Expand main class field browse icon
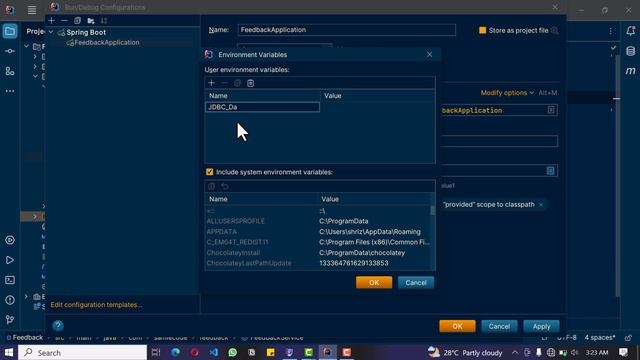Image resolution: width=640 pixels, height=360 pixels. pyautogui.click(x=551, y=110)
